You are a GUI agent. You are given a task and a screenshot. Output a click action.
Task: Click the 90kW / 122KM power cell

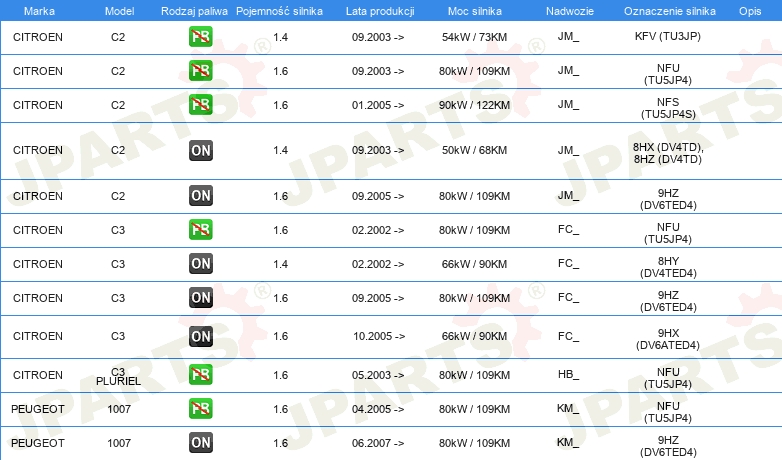474,105
